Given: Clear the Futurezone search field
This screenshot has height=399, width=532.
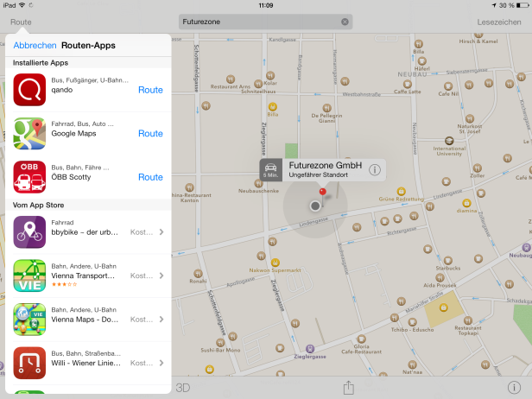Looking at the screenshot, I should pyautogui.click(x=345, y=22).
